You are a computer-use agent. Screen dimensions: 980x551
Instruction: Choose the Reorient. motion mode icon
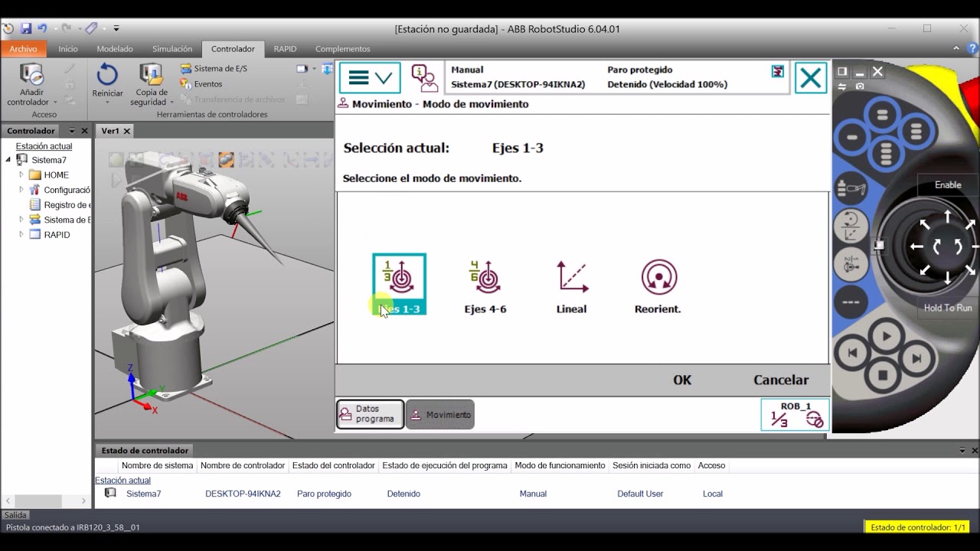coord(658,286)
